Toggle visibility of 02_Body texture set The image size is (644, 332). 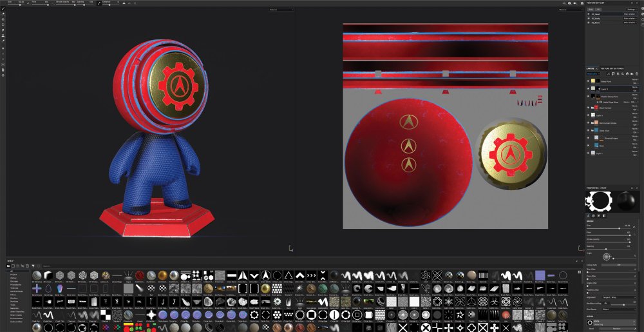coord(589,19)
